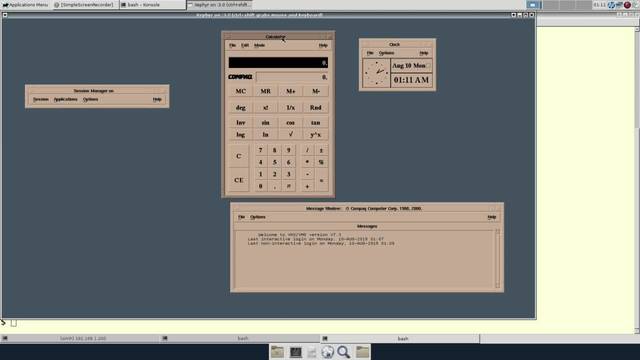Click the MR memory recall calculator button
Viewport: 640px width, 360px height.
coord(266,91)
